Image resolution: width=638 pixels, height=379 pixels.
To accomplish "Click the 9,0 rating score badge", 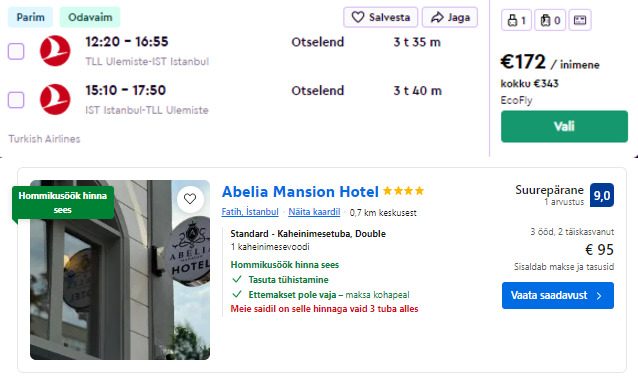I will [602, 195].
